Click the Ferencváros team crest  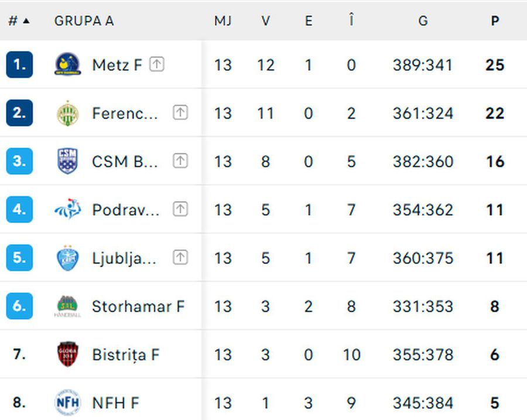67,113
